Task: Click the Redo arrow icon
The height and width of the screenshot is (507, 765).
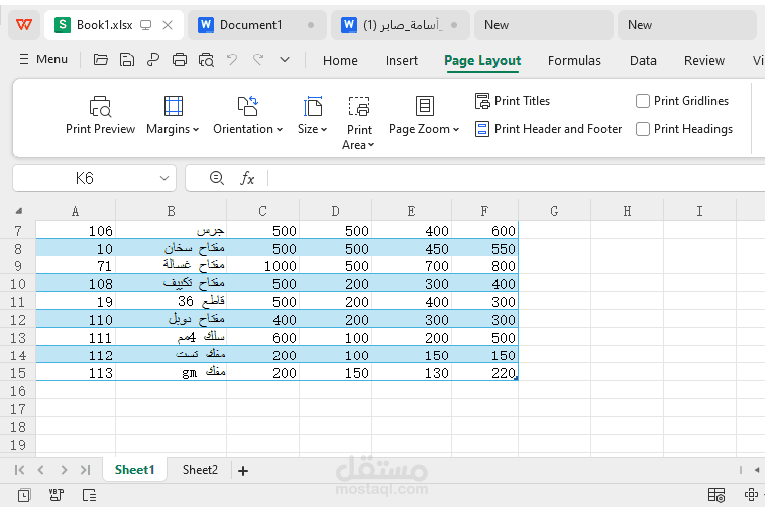Action: click(x=258, y=60)
